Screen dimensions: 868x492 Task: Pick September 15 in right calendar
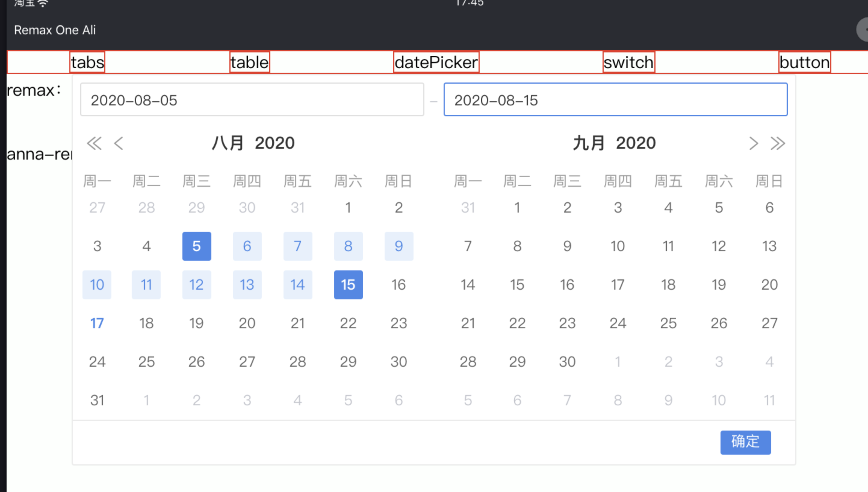(517, 285)
